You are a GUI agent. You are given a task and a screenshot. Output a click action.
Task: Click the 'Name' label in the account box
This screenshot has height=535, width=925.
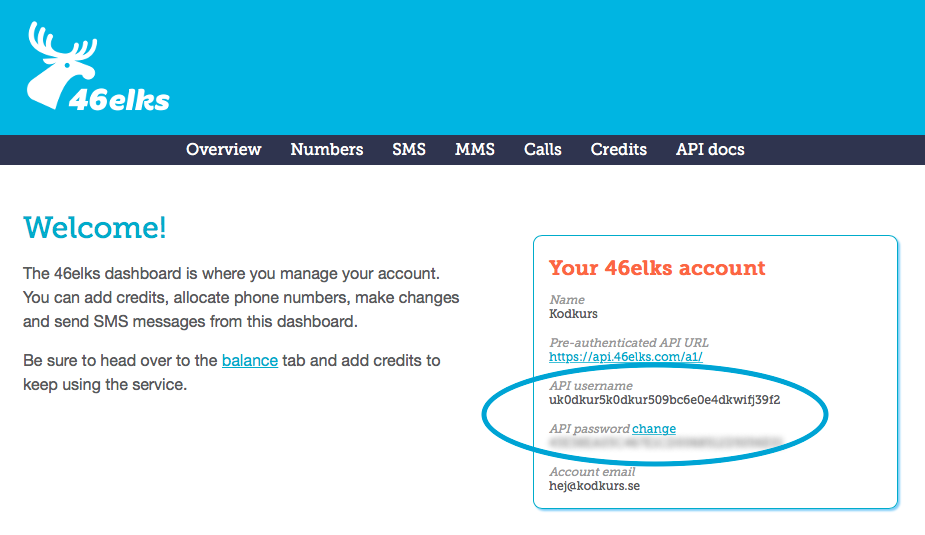pyautogui.click(x=566, y=300)
